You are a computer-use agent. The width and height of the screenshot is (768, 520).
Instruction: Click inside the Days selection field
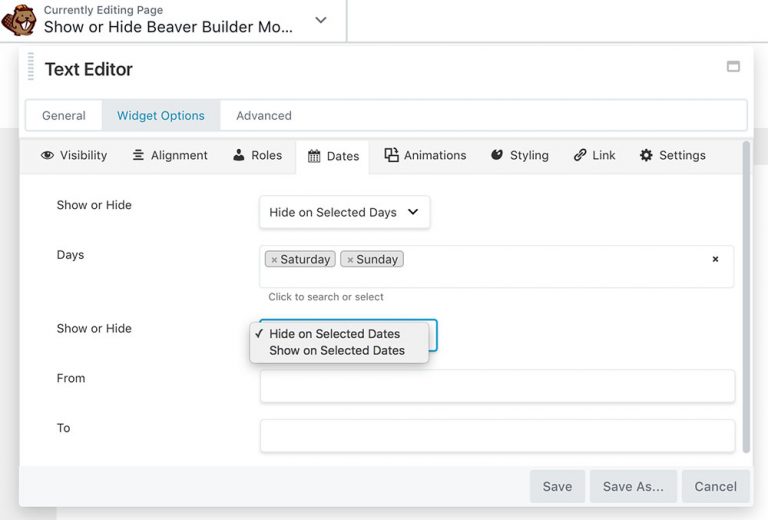497,266
